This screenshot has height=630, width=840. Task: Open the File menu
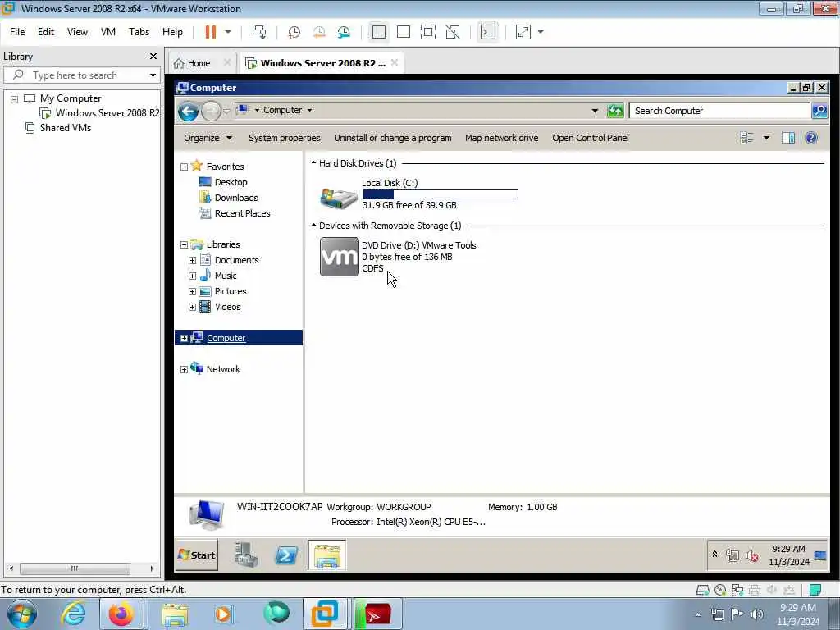tap(17, 32)
